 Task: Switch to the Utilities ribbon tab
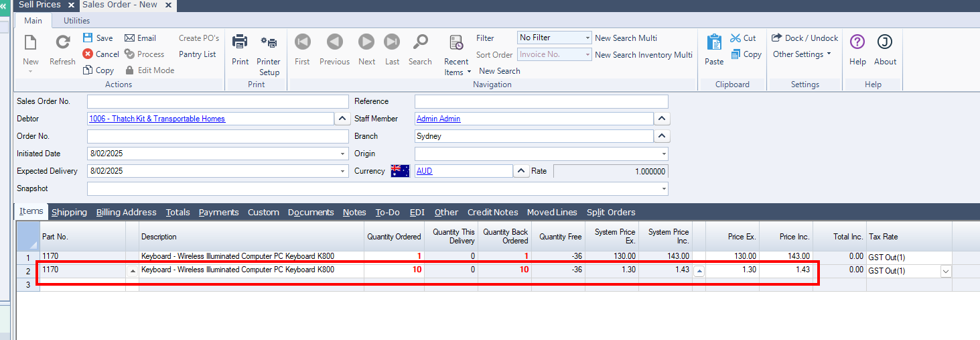tap(77, 21)
